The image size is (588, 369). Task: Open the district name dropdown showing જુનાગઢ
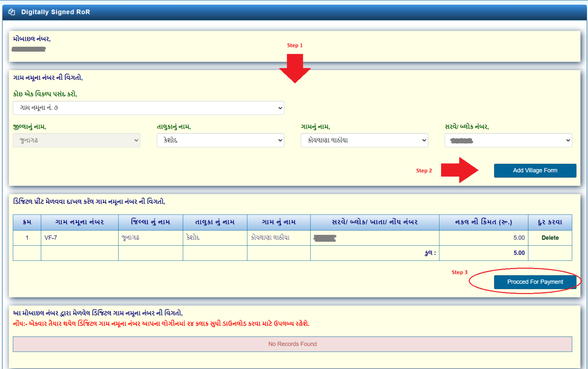coord(77,140)
